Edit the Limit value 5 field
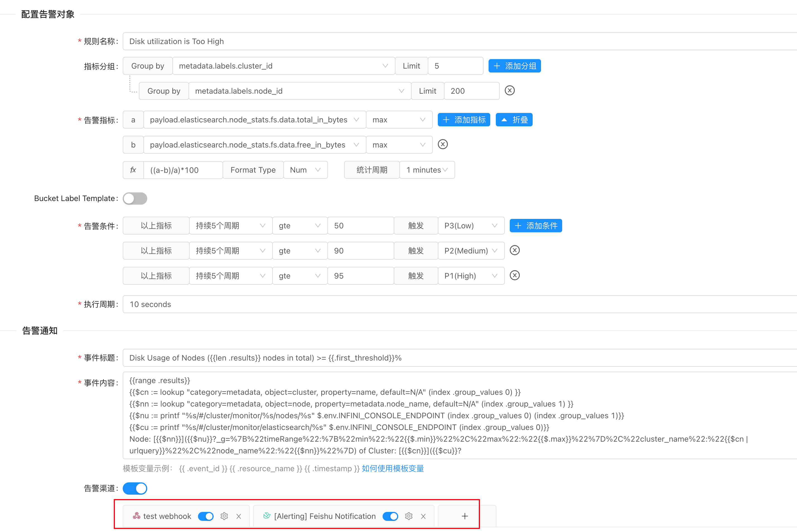Viewport: 797px width, 532px height. (x=455, y=66)
